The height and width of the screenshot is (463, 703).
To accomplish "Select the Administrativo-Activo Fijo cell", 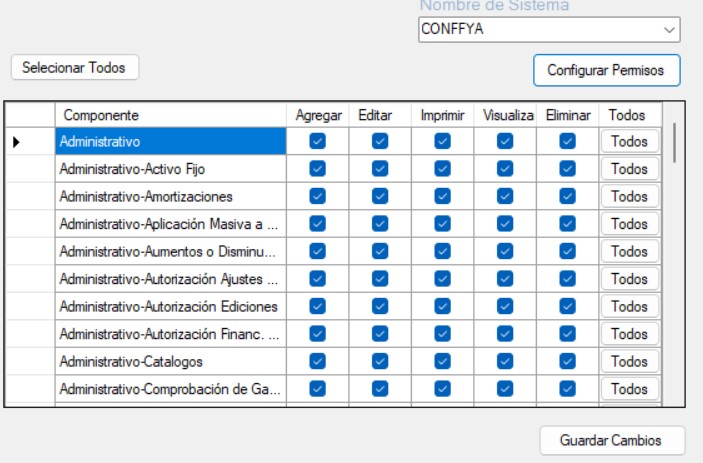I will [x=171, y=169].
